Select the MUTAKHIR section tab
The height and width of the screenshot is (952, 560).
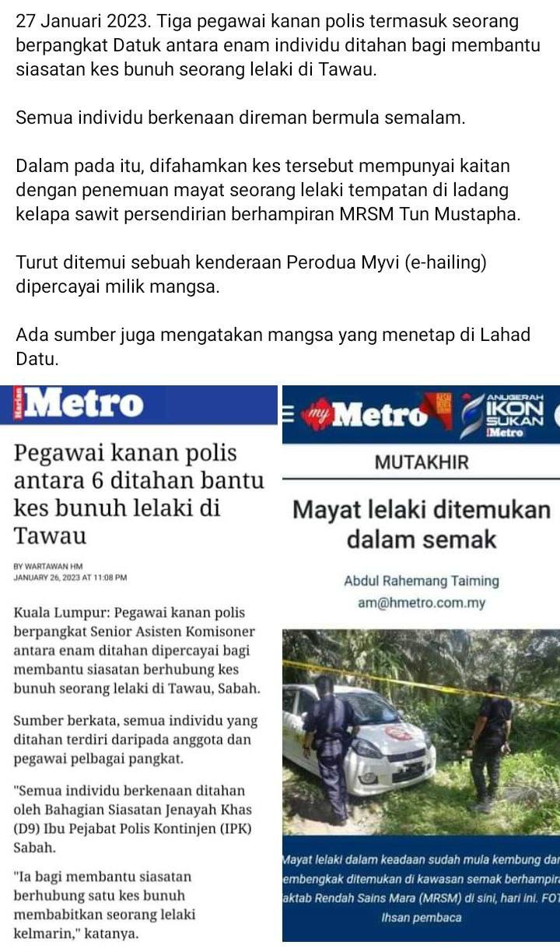click(422, 462)
